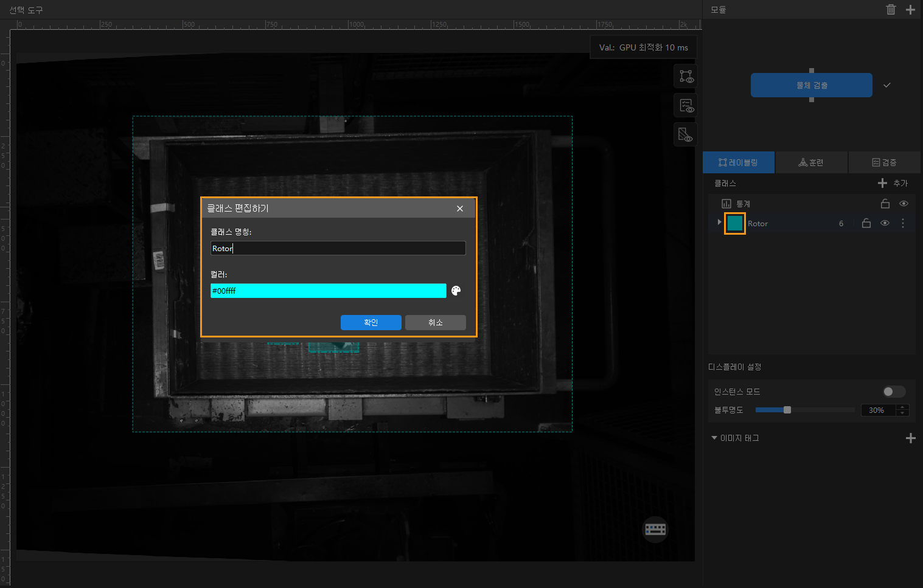Increase opacity value with stepper arrow
This screenshot has width=923, height=588.
point(903,407)
